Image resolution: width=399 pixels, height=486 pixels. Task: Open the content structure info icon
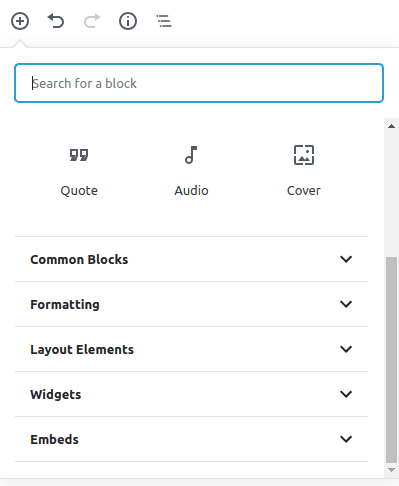[x=128, y=21]
